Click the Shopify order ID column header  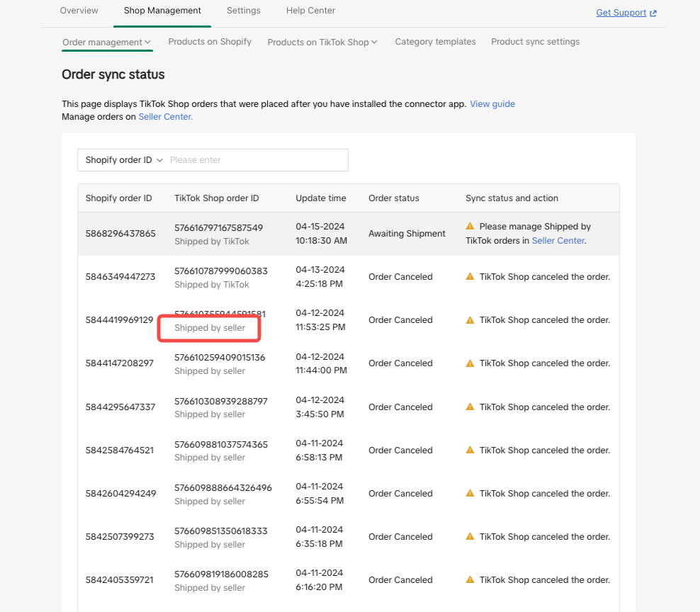click(119, 198)
